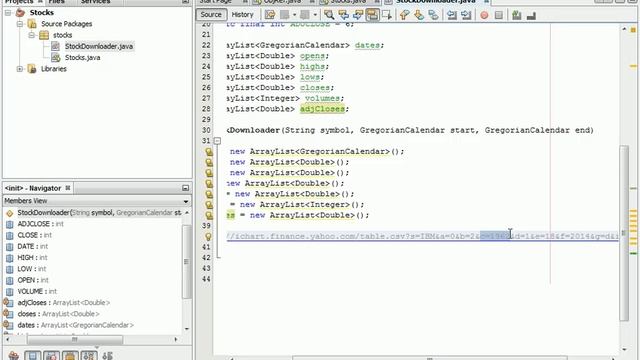
Task: Toggle Highlight Search in editor toolbar
Action: pyautogui.click(x=372, y=15)
